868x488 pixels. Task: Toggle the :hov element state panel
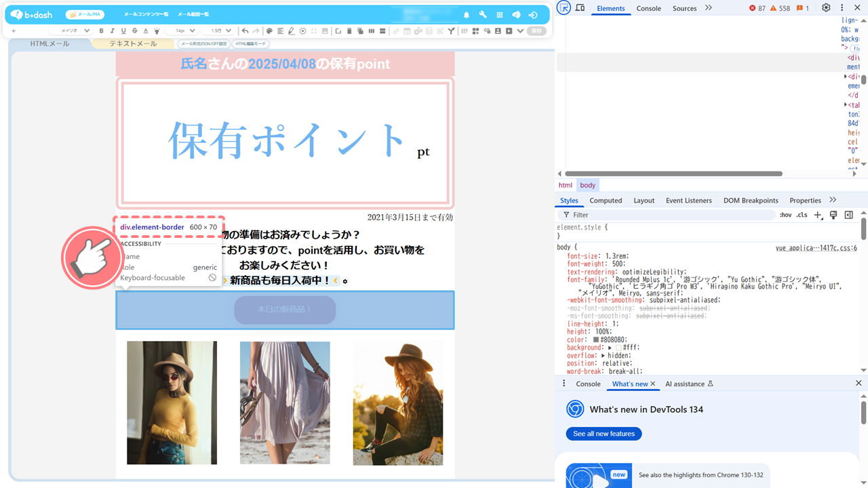click(x=785, y=215)
